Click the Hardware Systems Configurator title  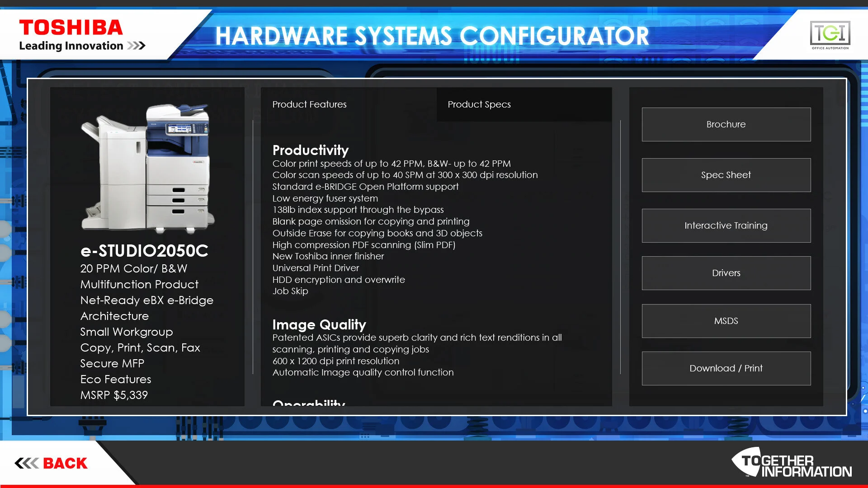(x=432, y=36)
